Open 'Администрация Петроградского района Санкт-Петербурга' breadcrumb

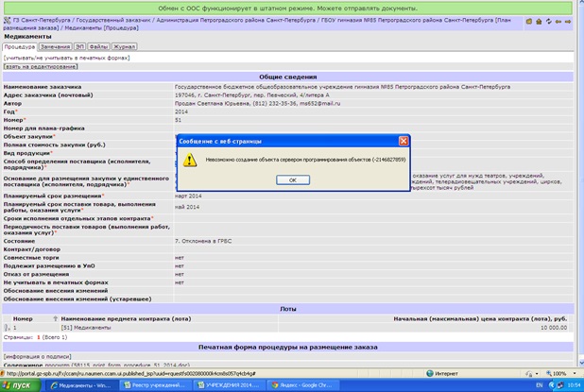click(235, 20)
